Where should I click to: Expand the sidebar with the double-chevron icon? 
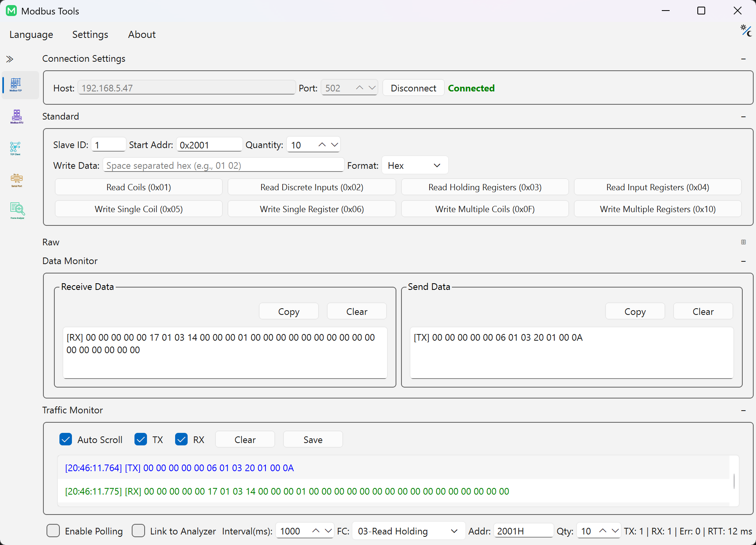coord(10,59)
